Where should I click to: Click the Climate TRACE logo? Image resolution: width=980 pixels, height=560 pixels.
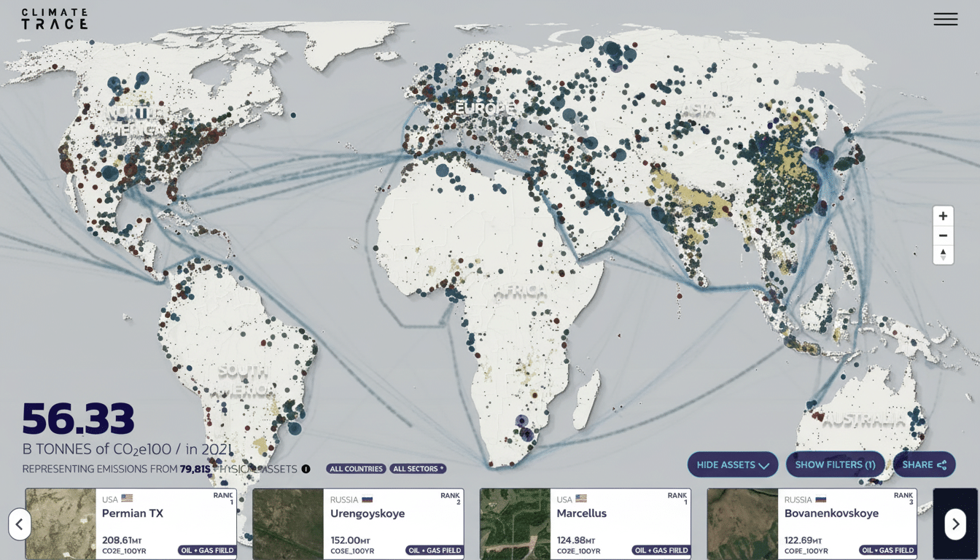coord(55,19)
